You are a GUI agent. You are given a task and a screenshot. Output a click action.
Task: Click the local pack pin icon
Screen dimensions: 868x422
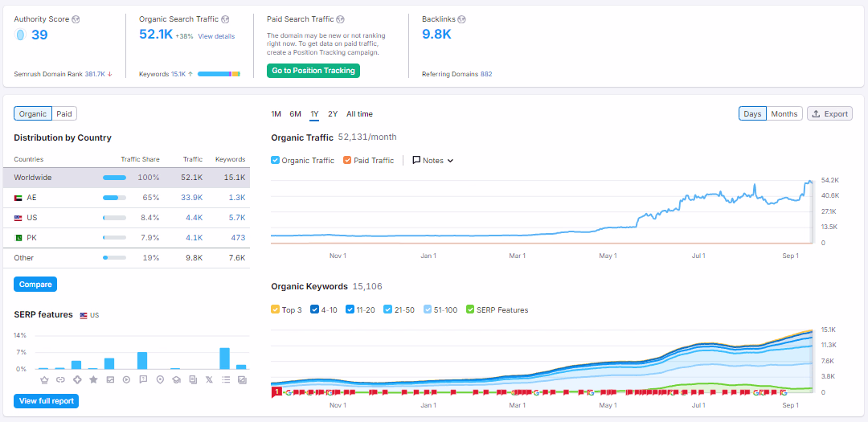[x=159, y=379]
